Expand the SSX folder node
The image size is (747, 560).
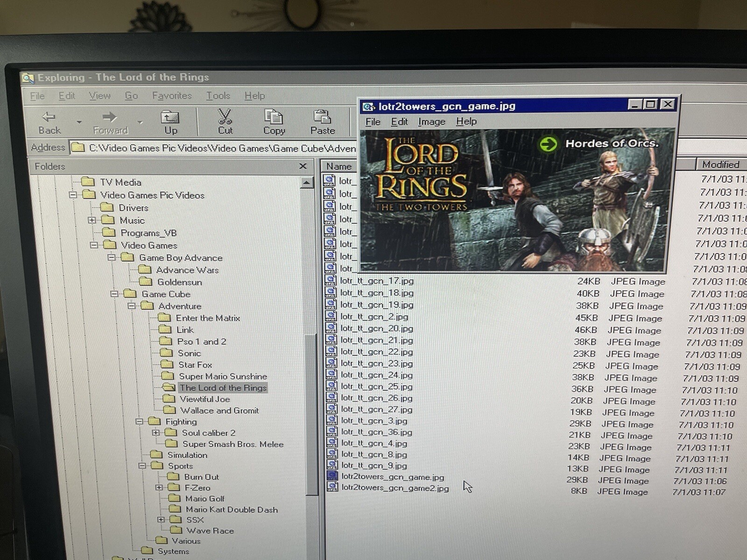(161, 519)
